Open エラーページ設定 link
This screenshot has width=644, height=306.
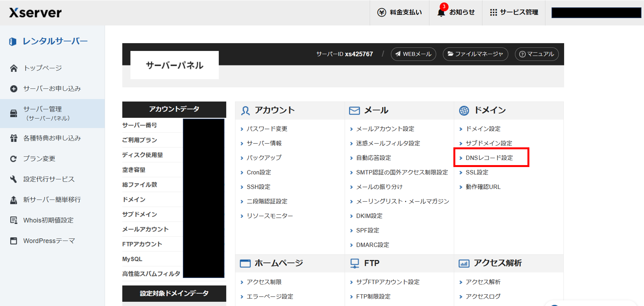(x=270, y=296)
